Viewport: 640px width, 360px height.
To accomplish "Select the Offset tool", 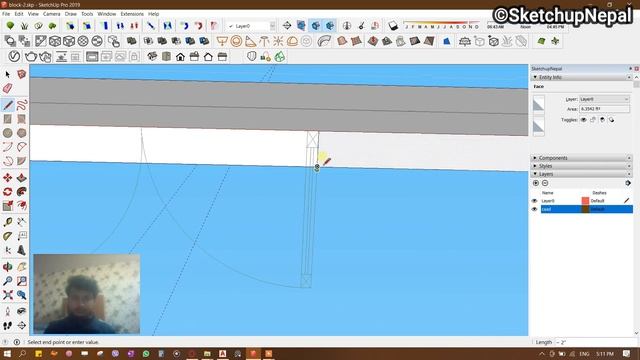I will 22,206.
